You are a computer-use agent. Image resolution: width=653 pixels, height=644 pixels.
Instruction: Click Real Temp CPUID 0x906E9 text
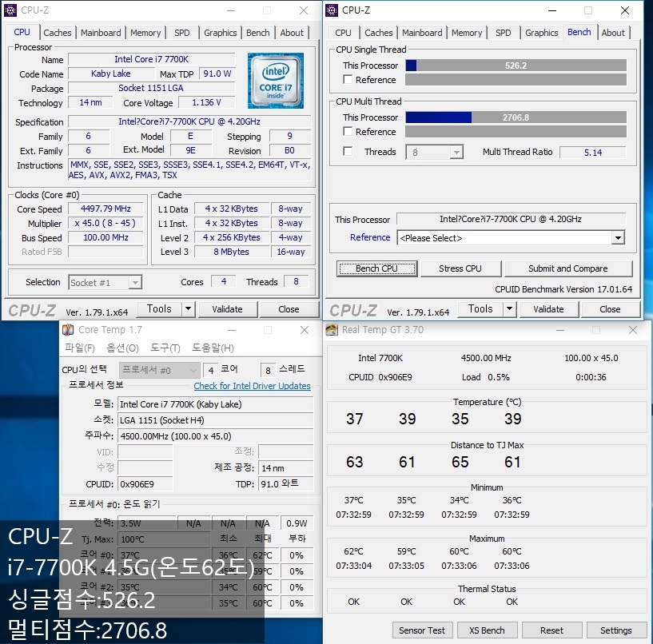[x=380, y=377]
